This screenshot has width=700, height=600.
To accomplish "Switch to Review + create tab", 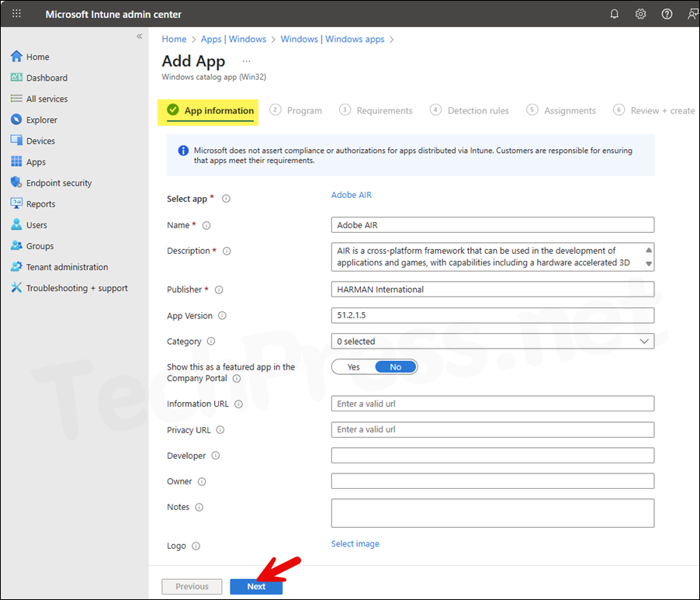I will (654, 110).
